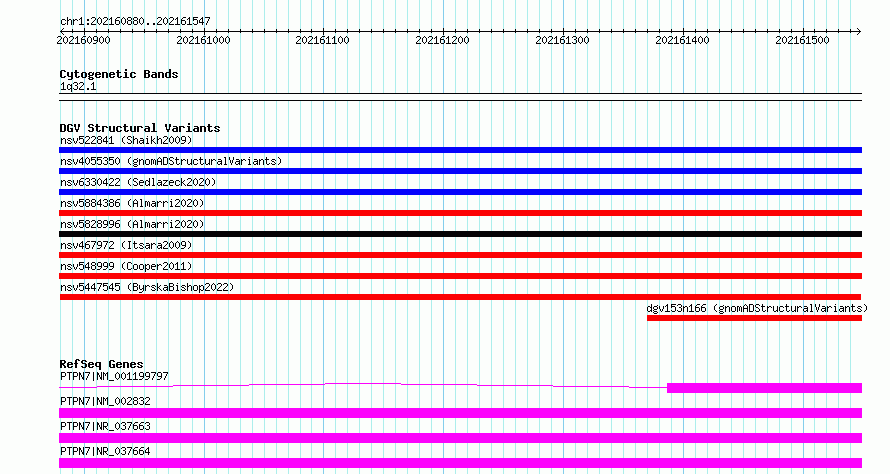Open the nsv5447545 (ByrskaBishop2022) label

click(x=147, y=287)
